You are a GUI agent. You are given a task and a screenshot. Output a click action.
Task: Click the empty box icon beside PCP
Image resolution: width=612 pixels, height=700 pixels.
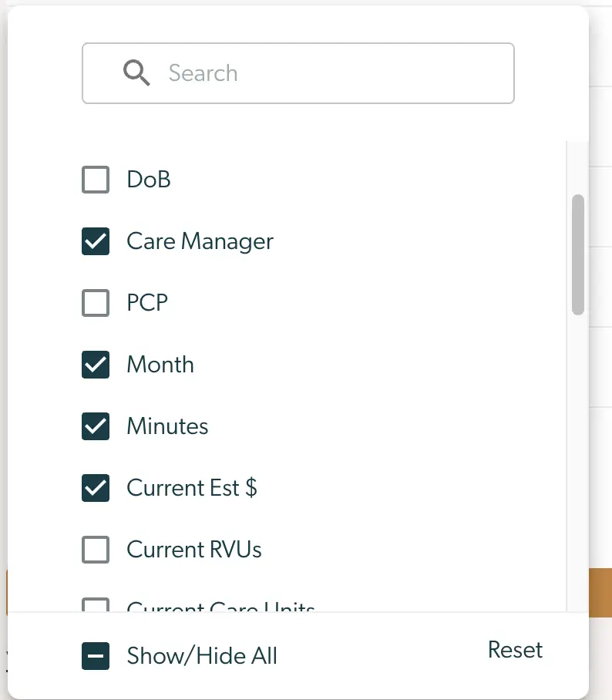(x=96, y=303)
